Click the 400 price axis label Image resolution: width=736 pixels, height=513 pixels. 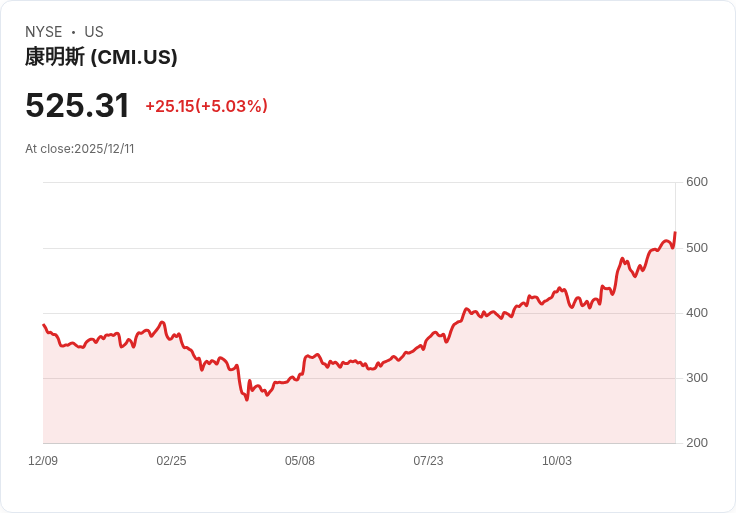697,313
